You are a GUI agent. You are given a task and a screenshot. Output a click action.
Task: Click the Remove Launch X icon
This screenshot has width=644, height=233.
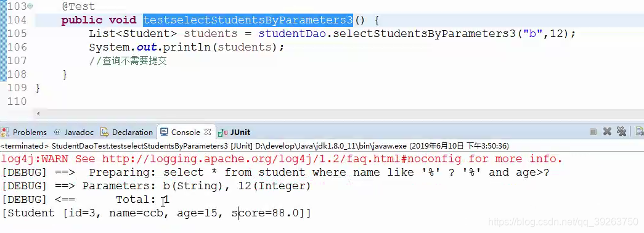607,131
